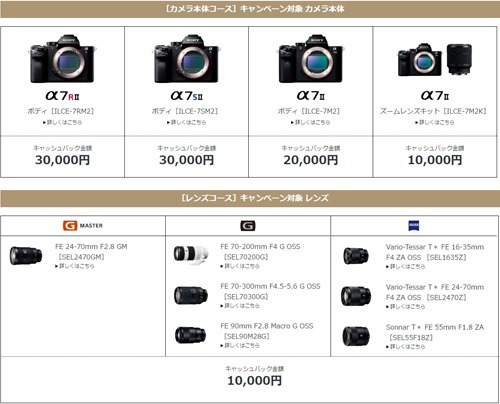Click the G Master logo
The image size is (500, 404).
point(83,226)
